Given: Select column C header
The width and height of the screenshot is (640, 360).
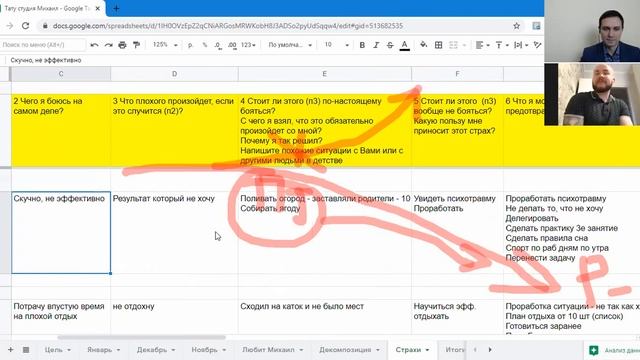Looking at the screenshot, I should pyautogui.click(x=61, y=74).
